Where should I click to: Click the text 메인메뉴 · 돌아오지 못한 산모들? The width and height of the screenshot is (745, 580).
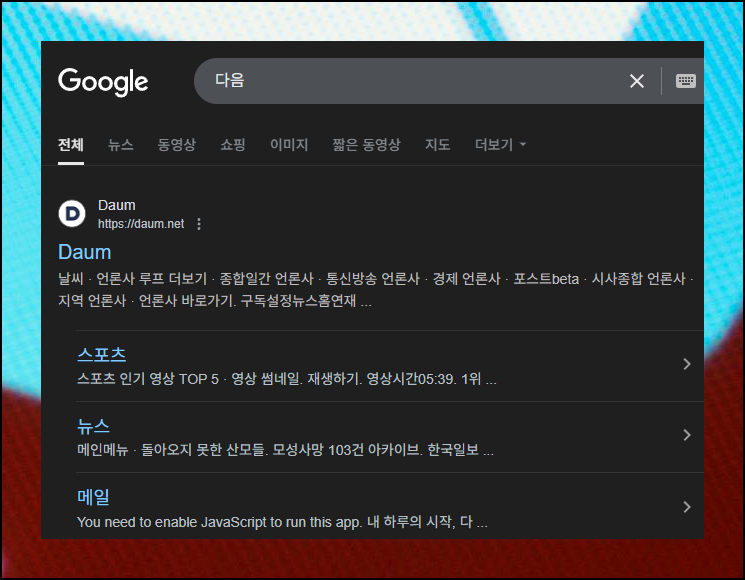(171, 449)
